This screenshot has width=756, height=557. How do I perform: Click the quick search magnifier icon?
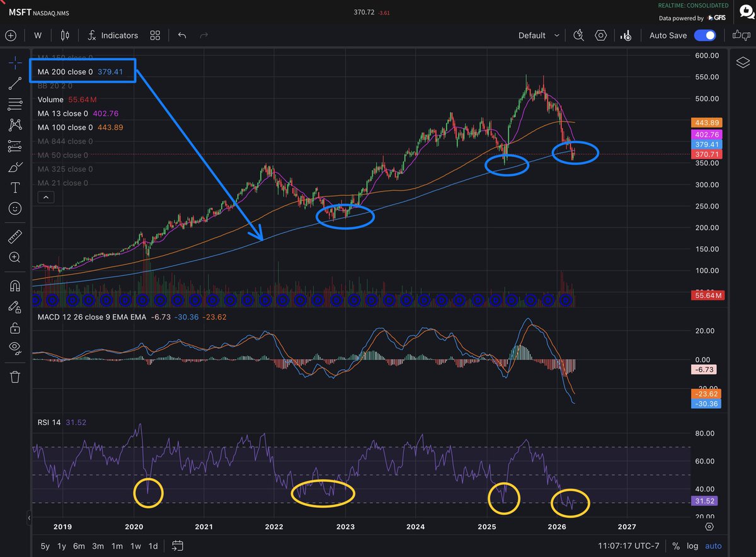coord(580,35)
